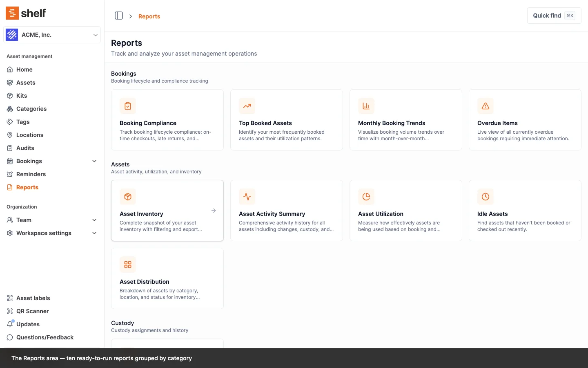Open the Audits sidebar item
Viewport: 588px width, 368px height.
(25, 148)
